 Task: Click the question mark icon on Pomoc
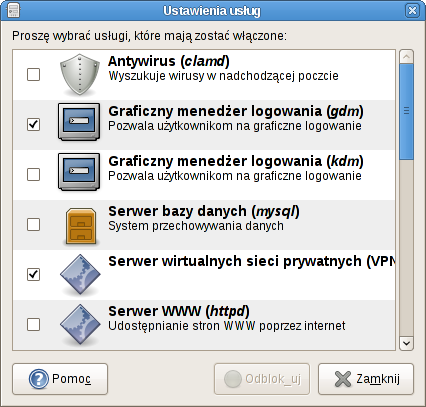click(39, 379)
